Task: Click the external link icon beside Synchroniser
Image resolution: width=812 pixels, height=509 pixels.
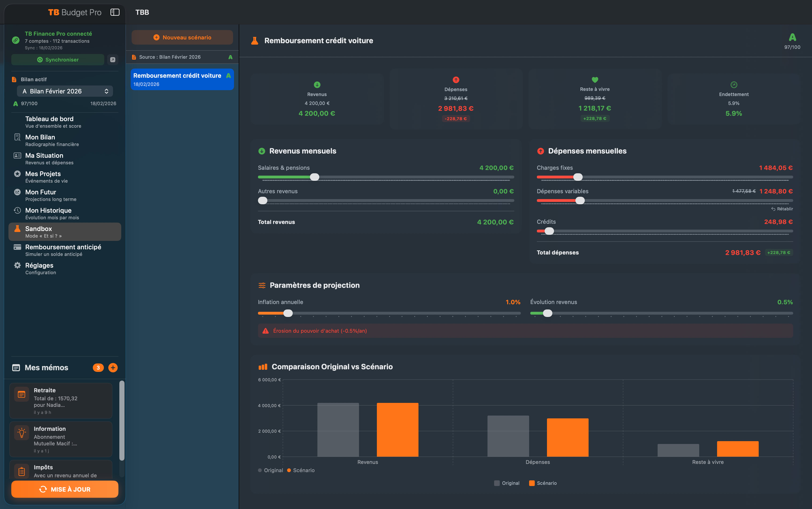Action: coord(113,60)
